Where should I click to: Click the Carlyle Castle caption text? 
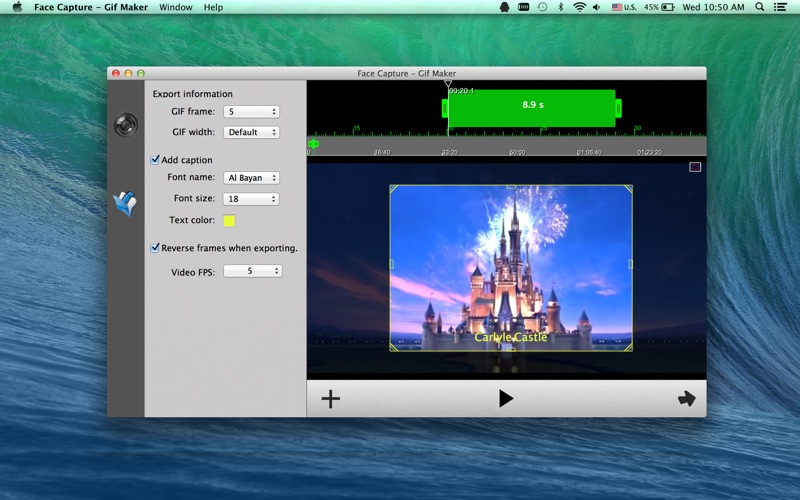pyautogui.click(x=511, y=337)
